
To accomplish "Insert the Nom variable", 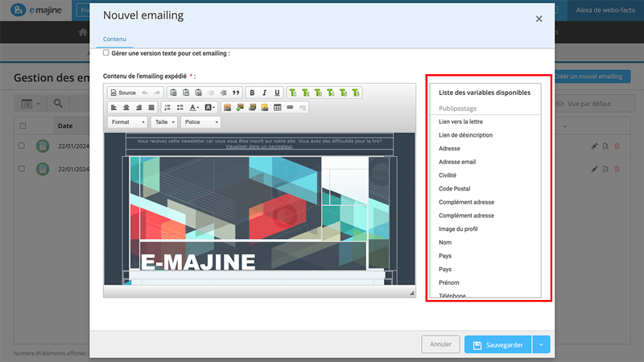I will click(x=445, y=243).
